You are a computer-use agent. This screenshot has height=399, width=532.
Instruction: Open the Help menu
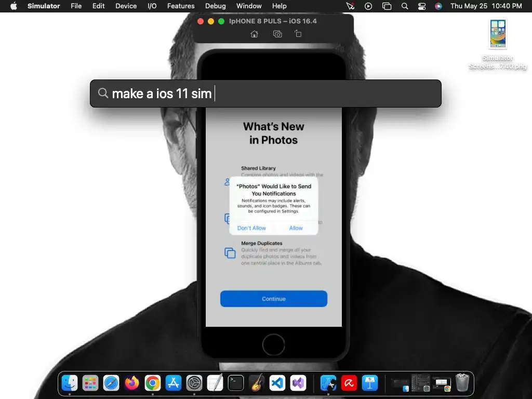coord(279,6)
